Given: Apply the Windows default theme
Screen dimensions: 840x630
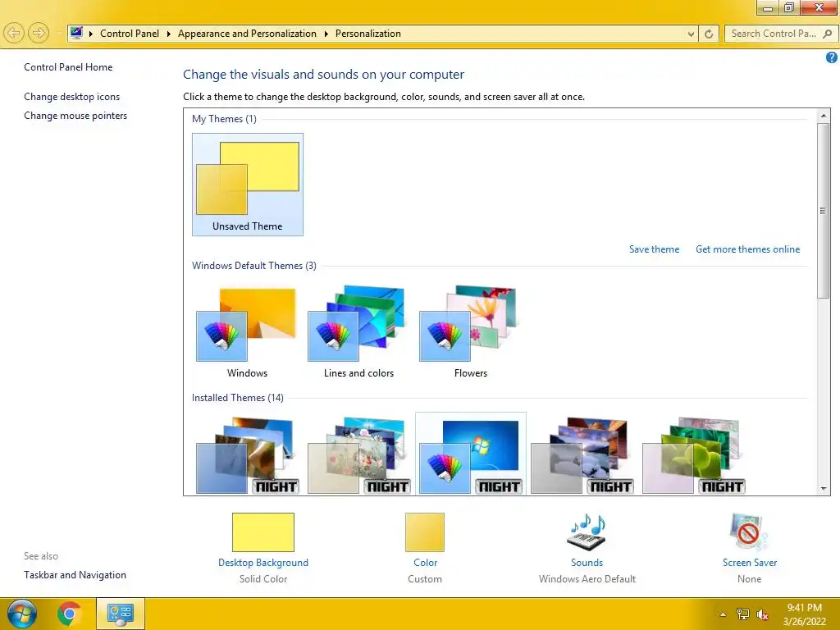Looking at the screenshot, I should 247,332.
